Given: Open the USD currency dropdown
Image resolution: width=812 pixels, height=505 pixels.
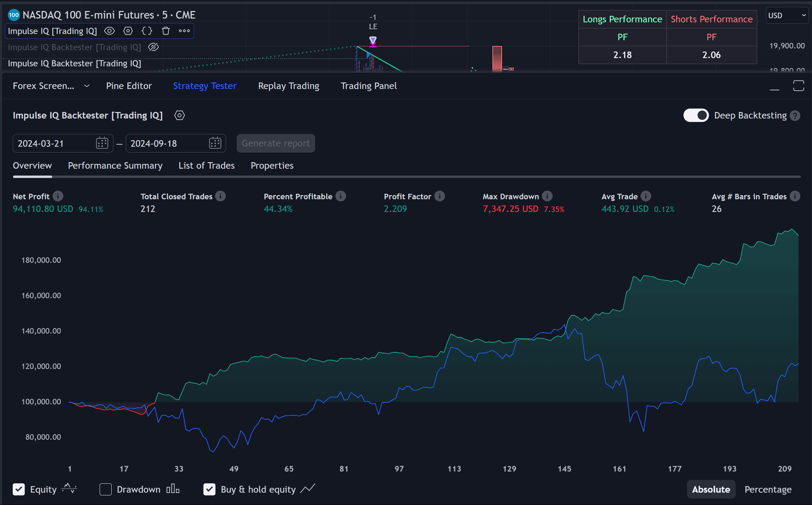Looking at the screenshot, I should click(787, 15).
